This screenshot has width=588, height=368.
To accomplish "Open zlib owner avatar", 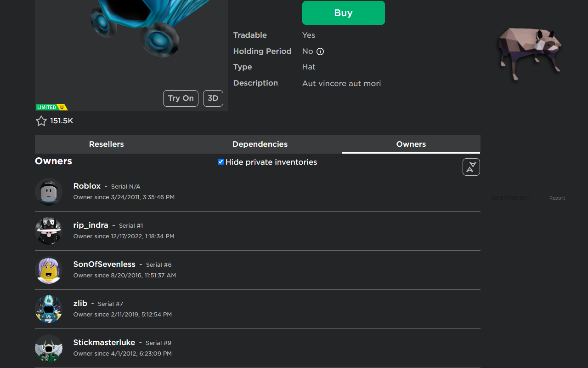I will 49,309.
